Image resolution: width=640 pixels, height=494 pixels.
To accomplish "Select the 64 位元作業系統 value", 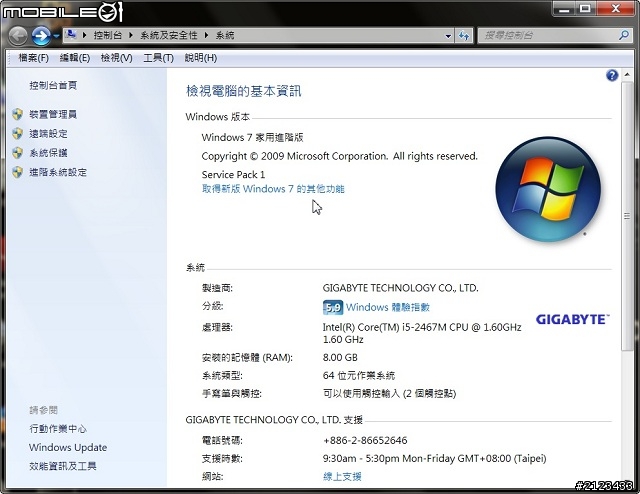I will pos(359,376).
